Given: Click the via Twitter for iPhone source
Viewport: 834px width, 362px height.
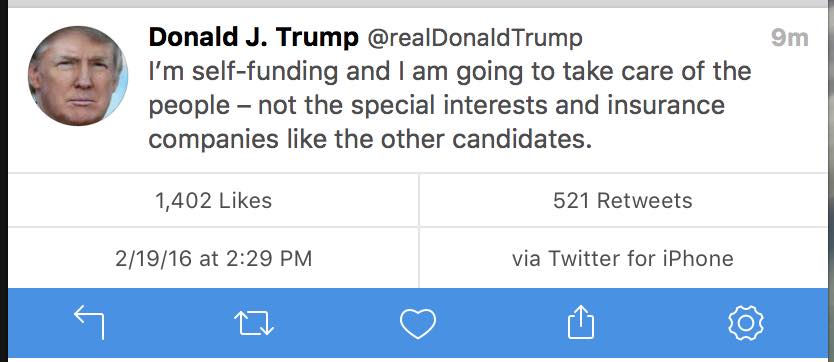Looking at the screenshot, I should tap(623, 258).
